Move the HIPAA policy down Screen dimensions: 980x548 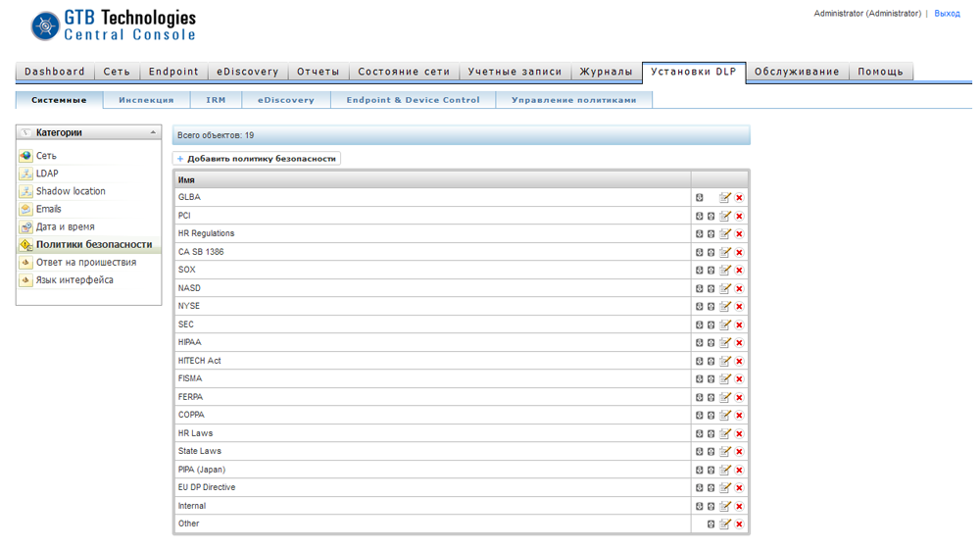(700, 342)
